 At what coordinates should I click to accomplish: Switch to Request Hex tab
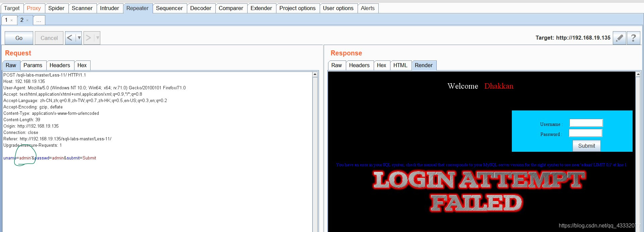pyautogui.click(x=82, y=65)
